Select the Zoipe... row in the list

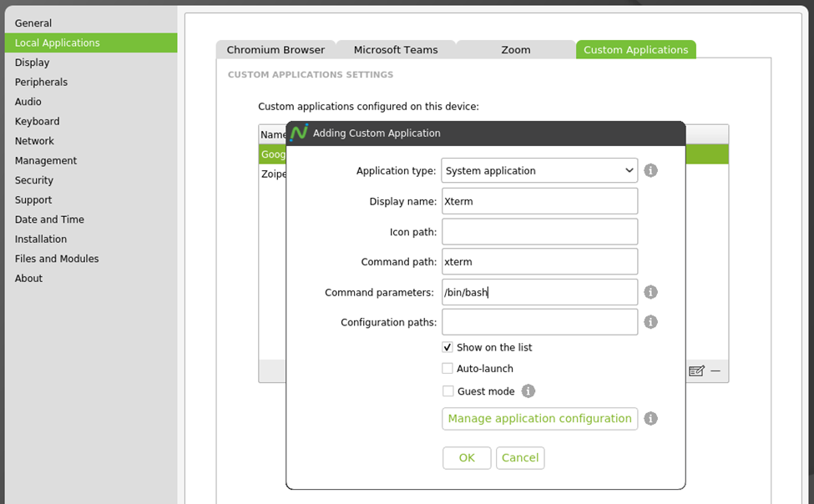(x=272, y=174)
